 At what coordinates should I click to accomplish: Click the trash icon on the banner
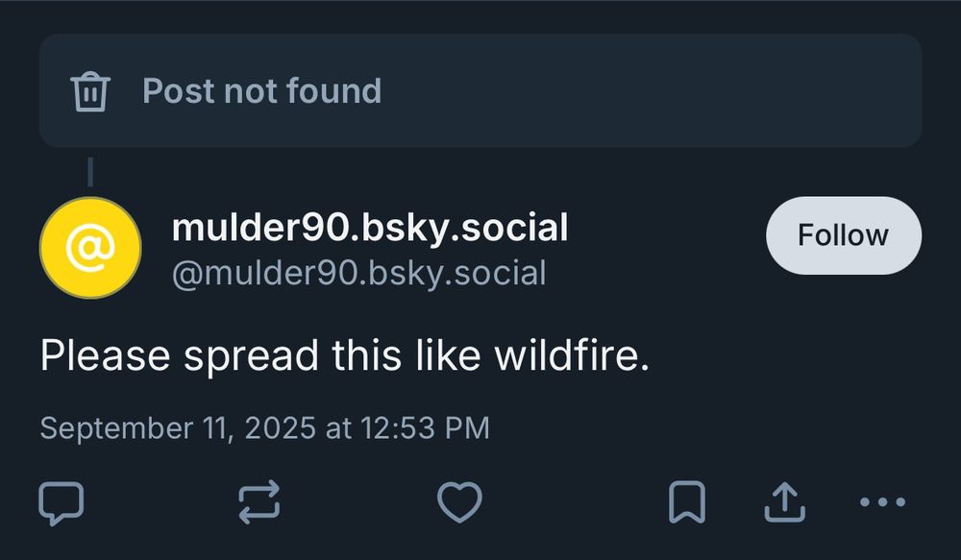91,90
